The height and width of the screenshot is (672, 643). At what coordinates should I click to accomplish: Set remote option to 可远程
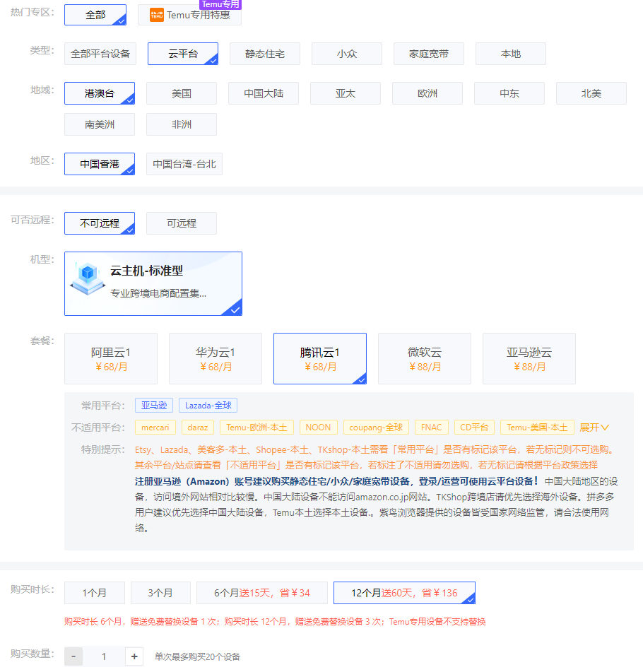tap(182, 223)
